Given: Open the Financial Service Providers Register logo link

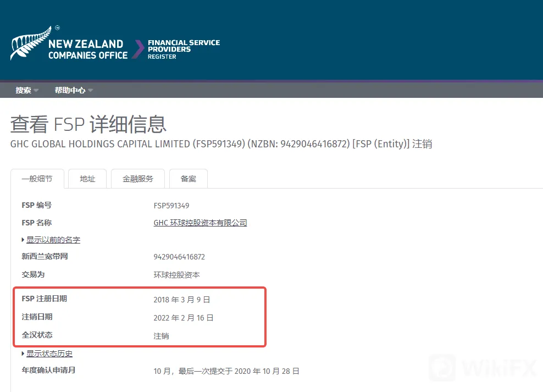Looking at the screenshot, I should click(x=184, y=49).
